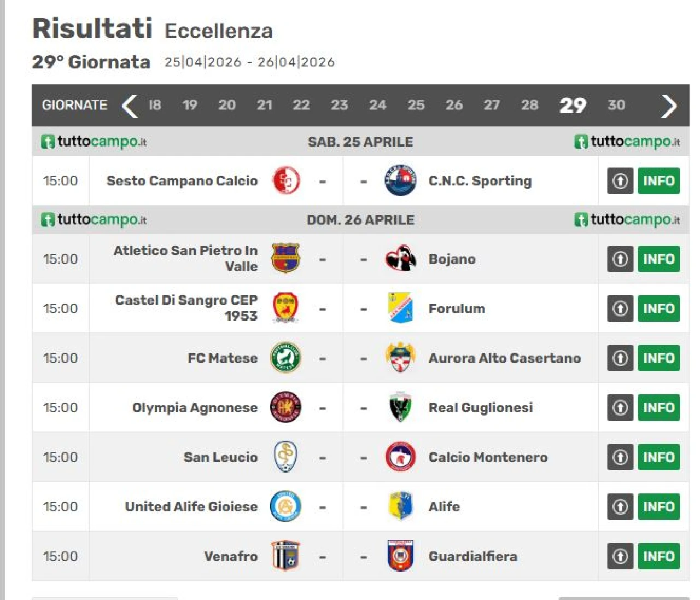Click the C.N.C. Sporting team logo
Screen dimensions: 700x600
click(x=400, y=180)
